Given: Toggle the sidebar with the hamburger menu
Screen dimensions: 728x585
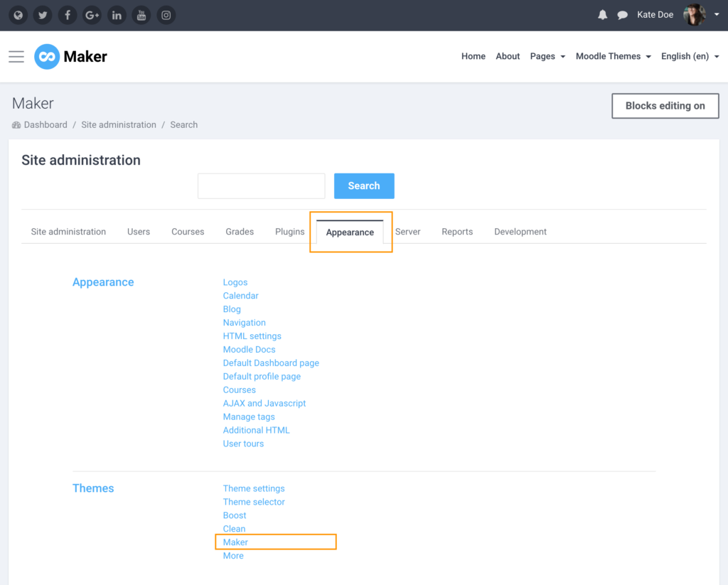Looking at the screenshot, I should (16, 57).
